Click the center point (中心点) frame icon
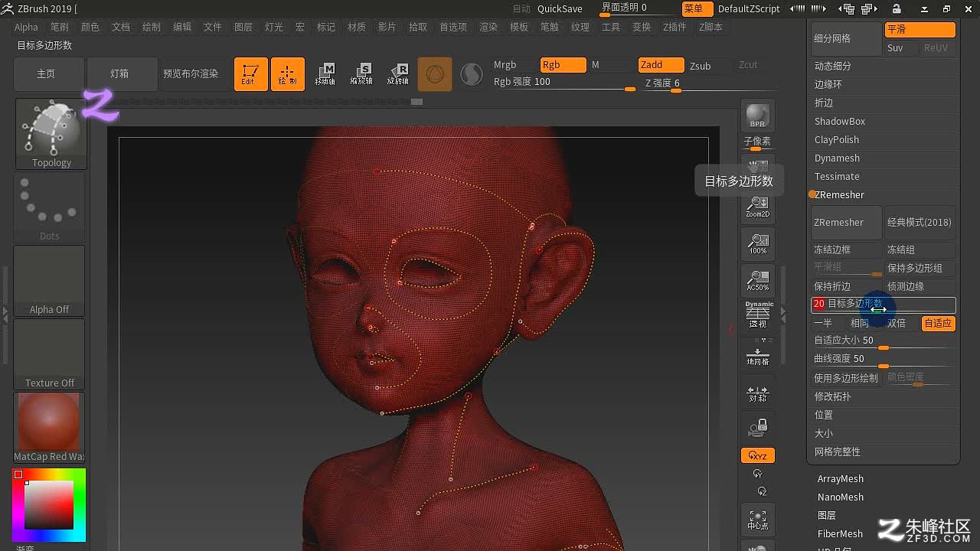Viewport: 980px width, 551px height. click(757, 519)
